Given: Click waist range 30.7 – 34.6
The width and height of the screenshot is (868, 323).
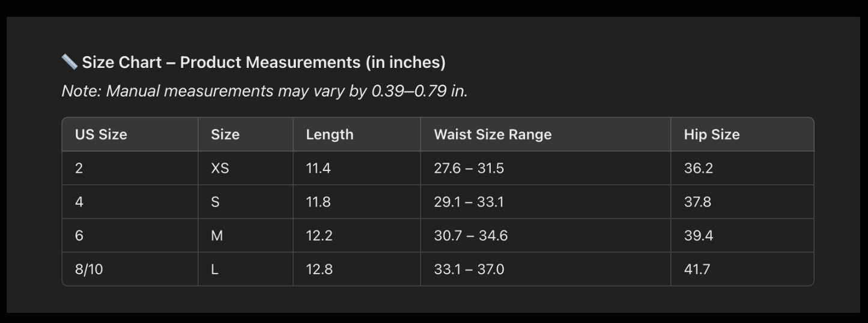Looking at the screenshot, I should point(471,236).
